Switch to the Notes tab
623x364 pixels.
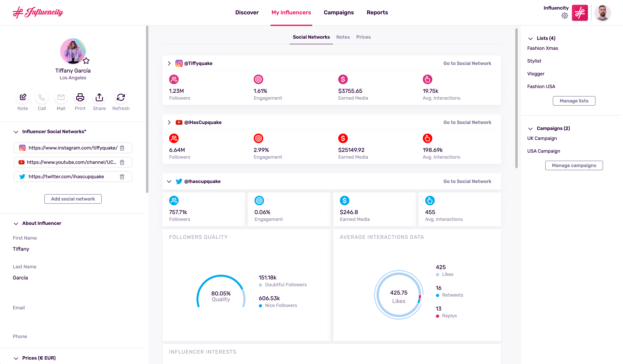[x=343, y=37]
